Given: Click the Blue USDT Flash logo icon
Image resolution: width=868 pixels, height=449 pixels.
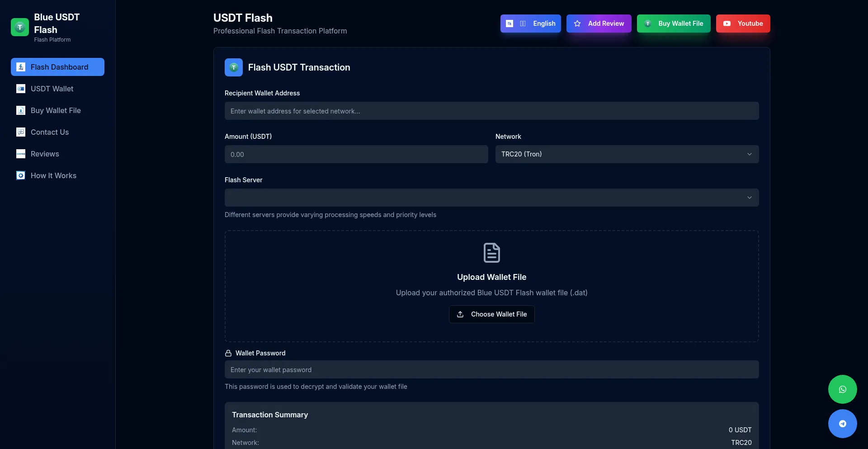Looking at the screenshot, I should click(20, 27).
